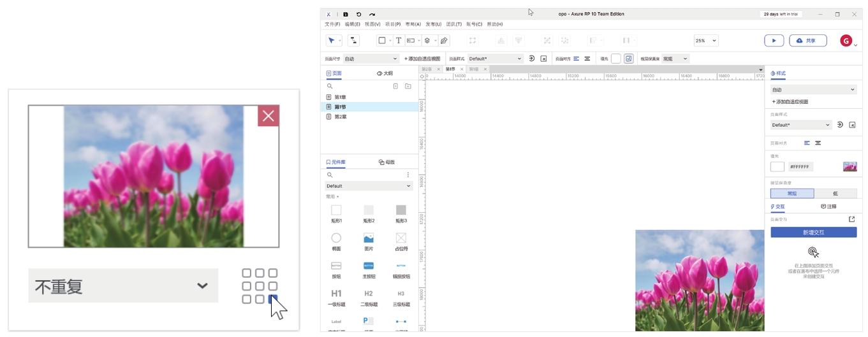Select the pen drawing tool

pyautogui.click(x=444, y=40)
